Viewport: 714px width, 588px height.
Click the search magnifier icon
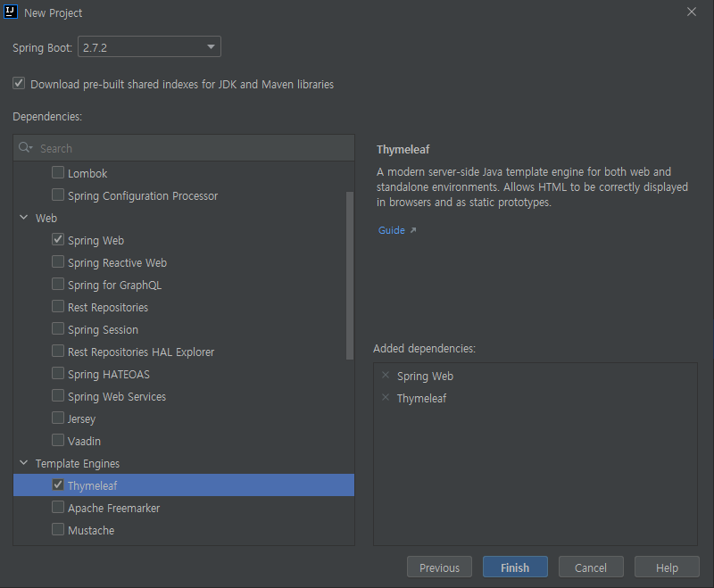pyautogui.click(x=25, y=147)
